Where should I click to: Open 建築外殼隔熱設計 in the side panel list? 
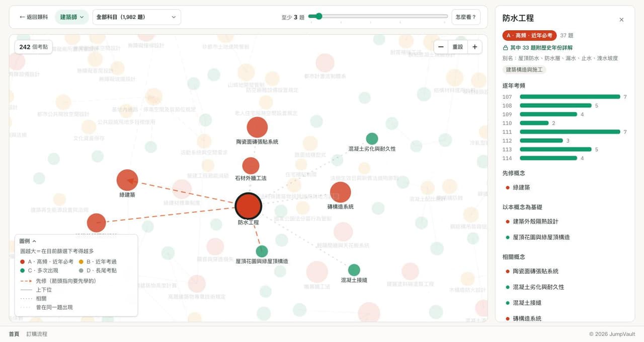535,222
